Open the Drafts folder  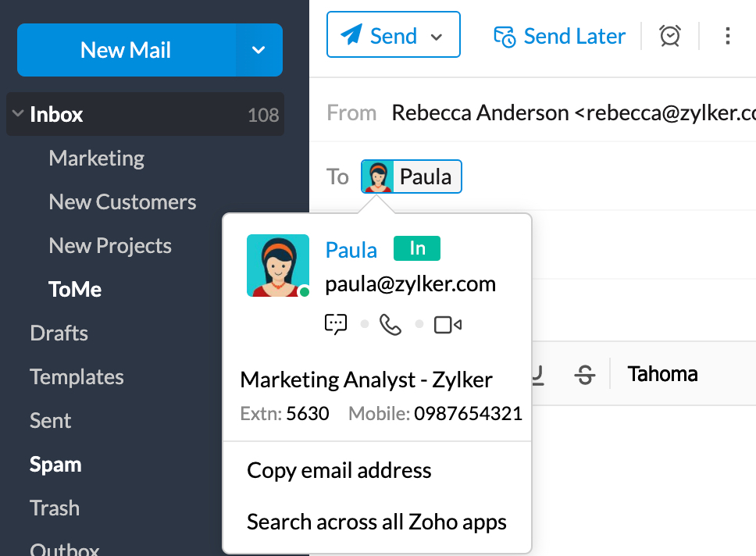(x=59, y=333)
